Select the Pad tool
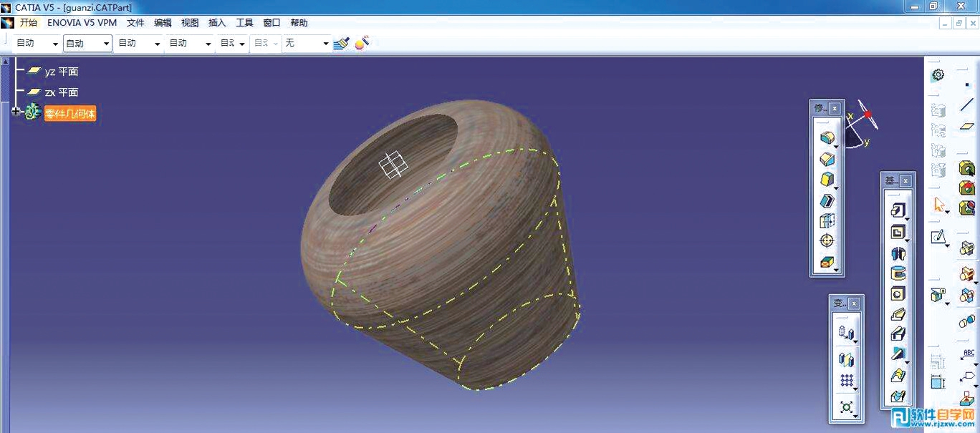The image size is (980, 433). 898,210
